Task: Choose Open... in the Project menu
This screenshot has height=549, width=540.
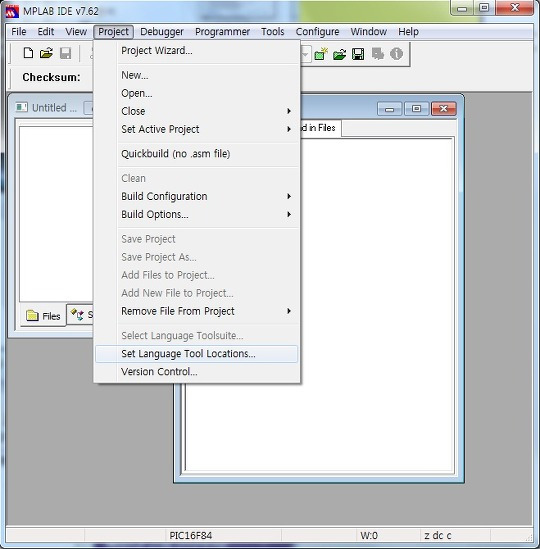Action: pos(197,93)
